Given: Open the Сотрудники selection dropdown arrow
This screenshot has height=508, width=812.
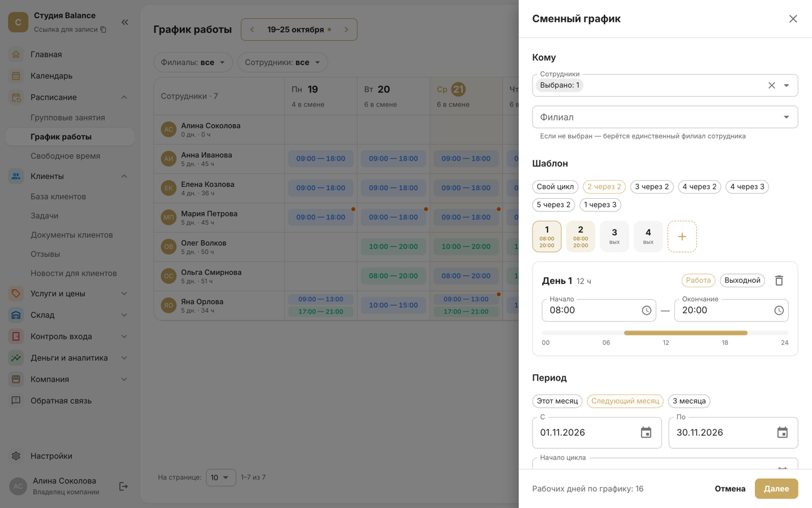Looking at the screenshot, I should point(786,85).
